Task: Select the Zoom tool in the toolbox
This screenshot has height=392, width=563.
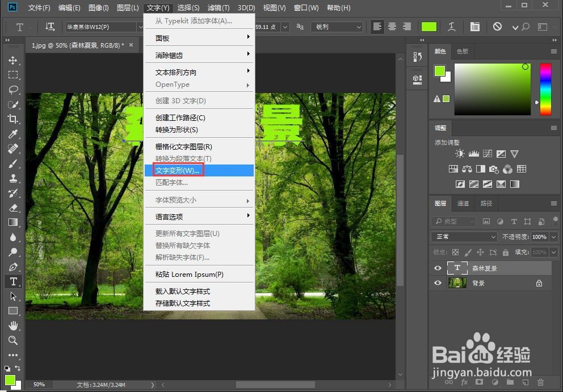Action: point(13,340)
